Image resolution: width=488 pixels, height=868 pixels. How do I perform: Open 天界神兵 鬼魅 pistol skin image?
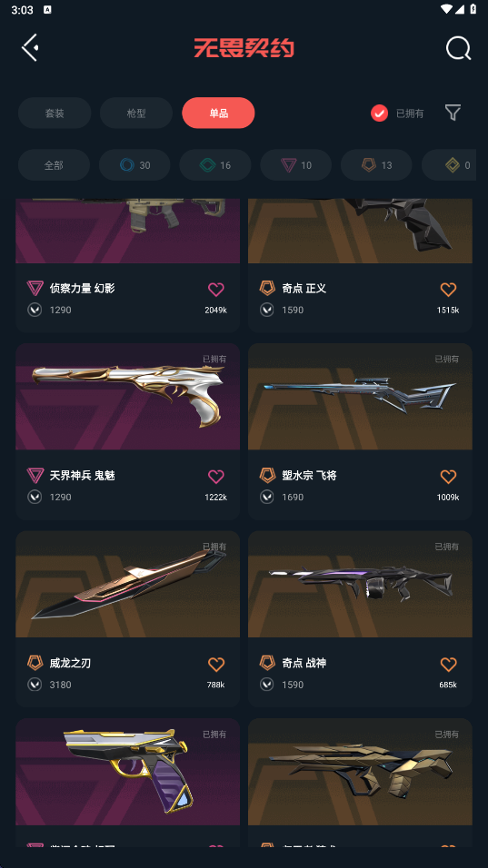(127, 397)
